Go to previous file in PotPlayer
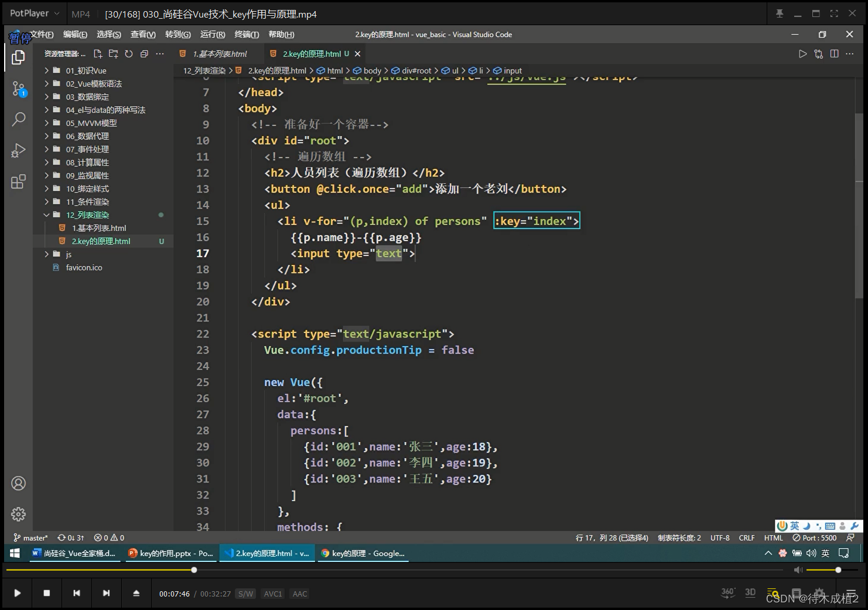The width and height of the screenshot is (868, 610). (77, 593)
